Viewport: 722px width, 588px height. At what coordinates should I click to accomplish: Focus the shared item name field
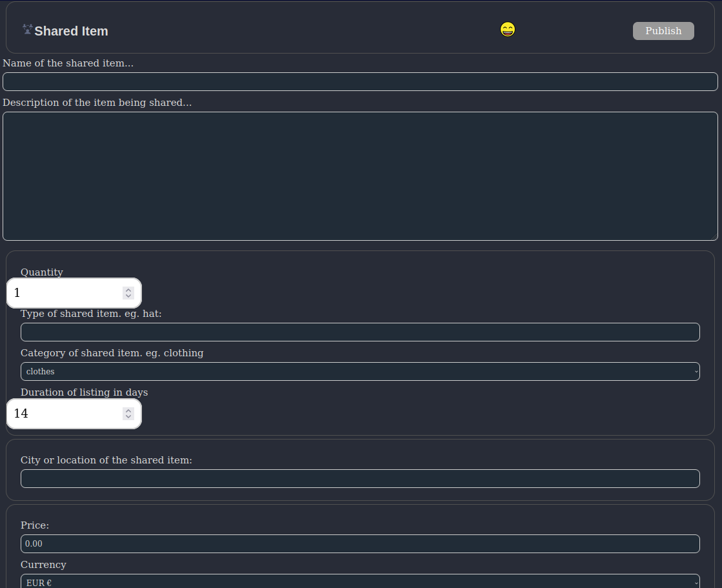click(x=360, y=82)
